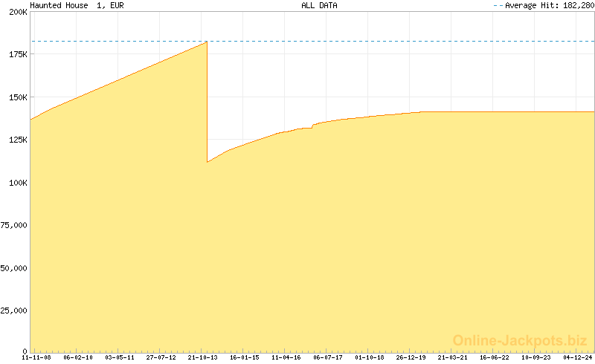595x364 pixels.
Task: Click the 04-12-24 date label
Action: click(578, 357)
